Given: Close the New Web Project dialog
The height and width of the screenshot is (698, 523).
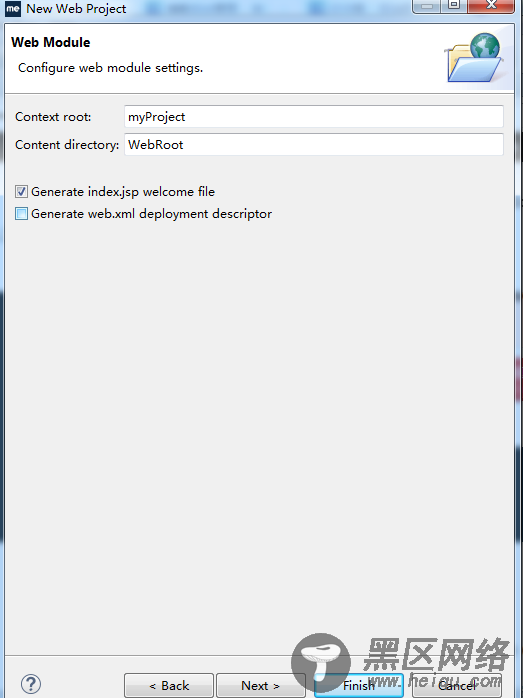Looking at the screenshot, I should (x=491, y=6).
